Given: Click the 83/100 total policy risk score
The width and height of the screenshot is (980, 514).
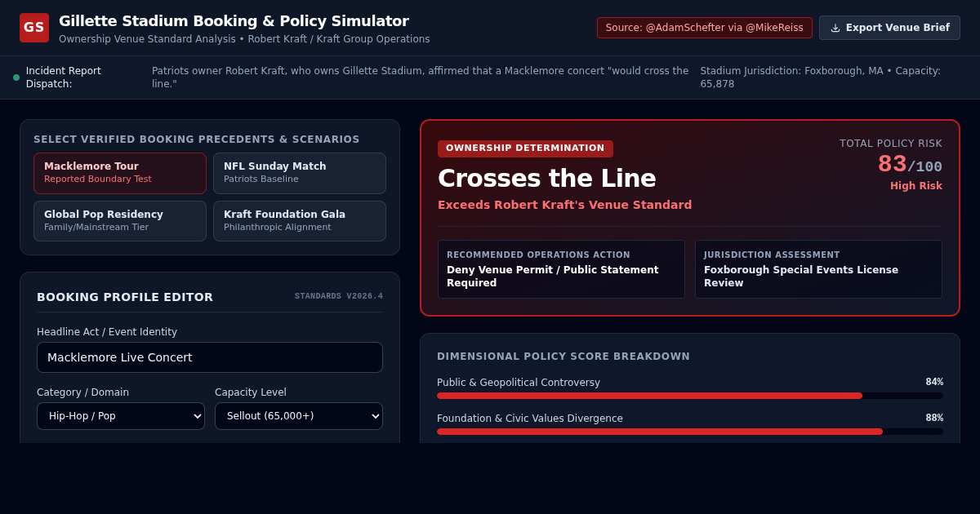Looking at the screenshot, I should (x=910, y=165).
